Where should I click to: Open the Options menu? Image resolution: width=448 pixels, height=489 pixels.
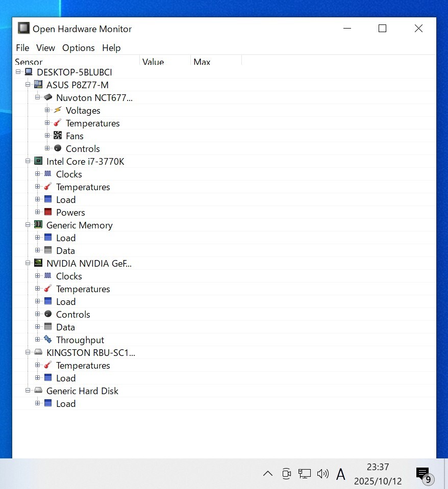[x=78, y=48]
